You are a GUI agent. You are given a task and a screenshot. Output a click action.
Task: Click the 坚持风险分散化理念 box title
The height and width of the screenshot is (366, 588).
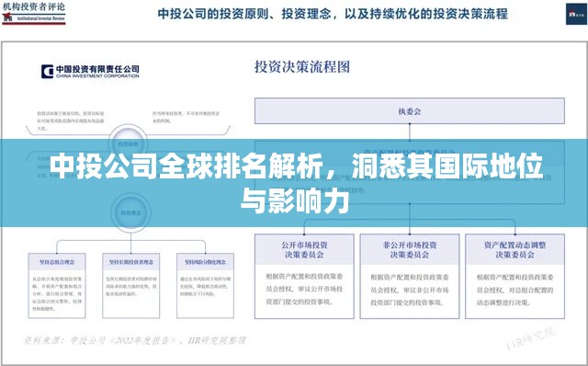click(205, 262)
